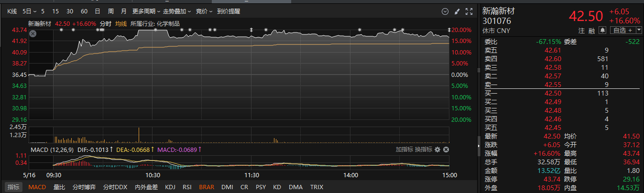Select the PSY indicator tab
This screenshot has height=193, width=644.
coord(261,187)
